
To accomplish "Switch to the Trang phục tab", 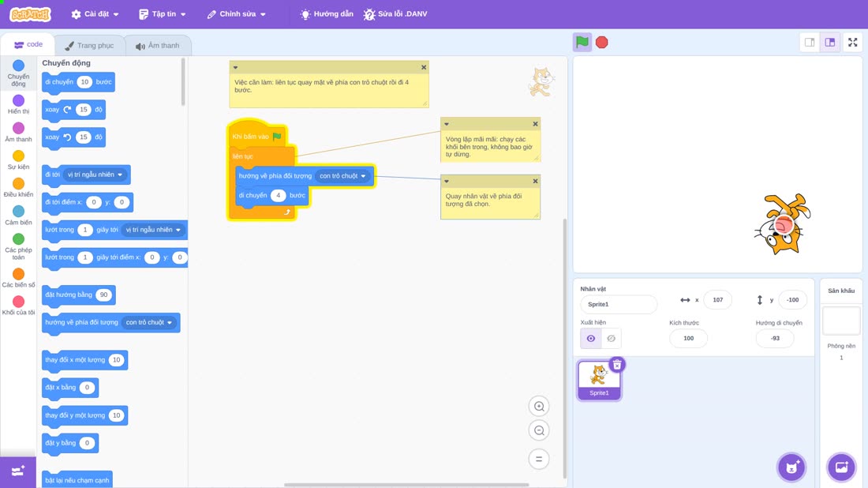I will click(x=89, y=46).
